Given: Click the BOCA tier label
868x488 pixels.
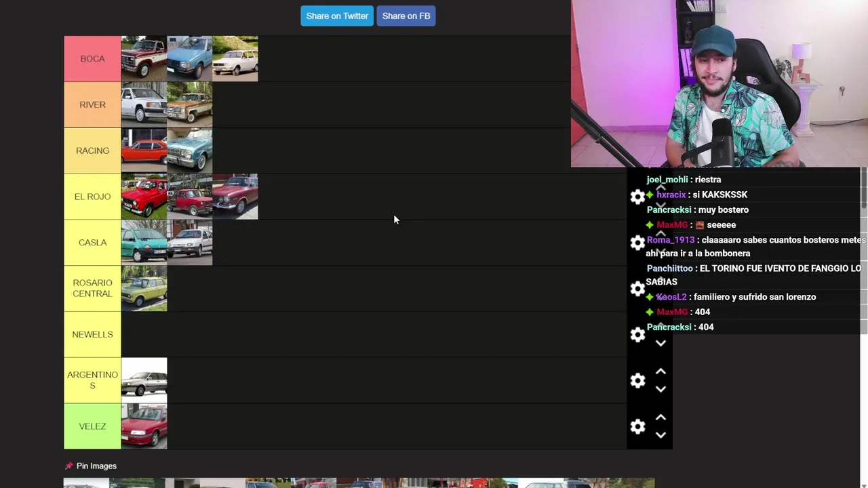Looking at the screenshot, I should click(x=92, y=59).
